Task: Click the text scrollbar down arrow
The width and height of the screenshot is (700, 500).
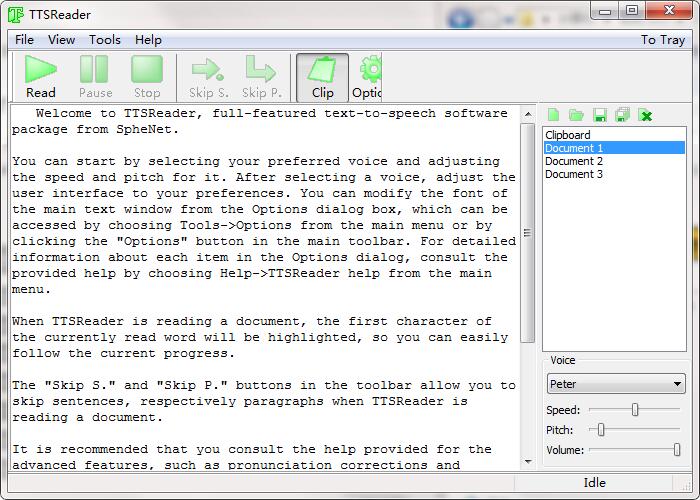Action: [x=528, y=462]
